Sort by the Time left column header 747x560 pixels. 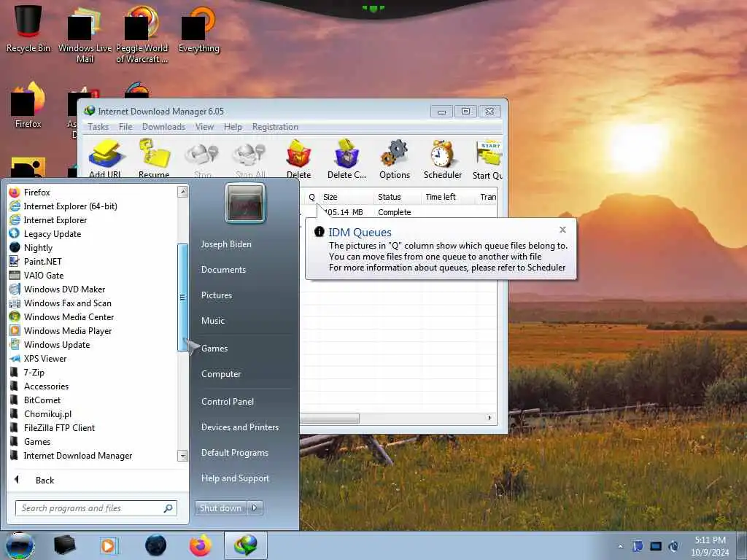click(x=449, y=197)
